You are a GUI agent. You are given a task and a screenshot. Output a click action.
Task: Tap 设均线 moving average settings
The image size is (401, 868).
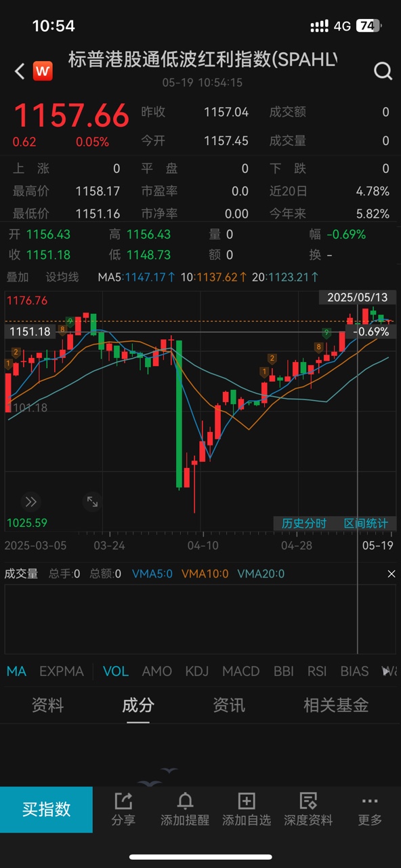tap(62, 277)
